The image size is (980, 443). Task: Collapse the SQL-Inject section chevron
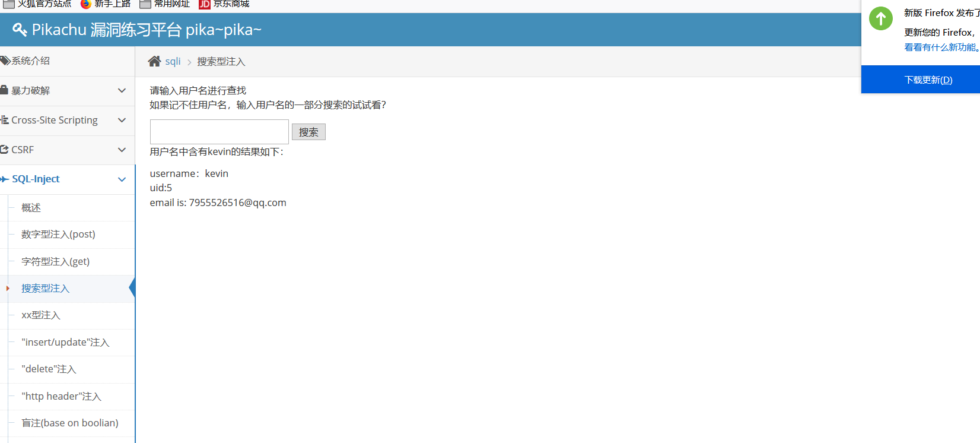[x=122, y=179]
